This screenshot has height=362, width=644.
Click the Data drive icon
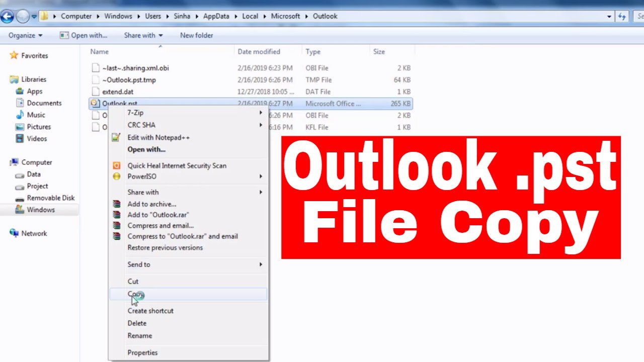(20, 174)
